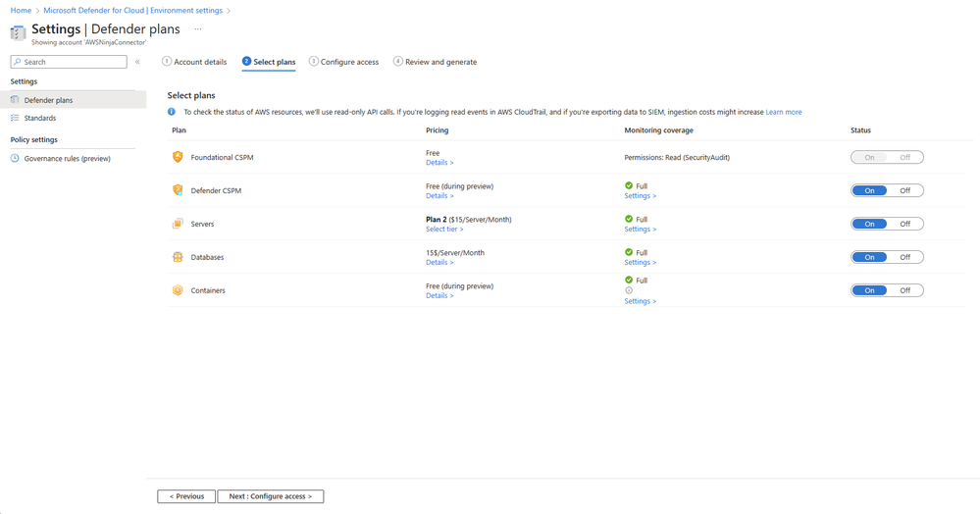
Task: Click the Status column header
Action: (860, 130)
